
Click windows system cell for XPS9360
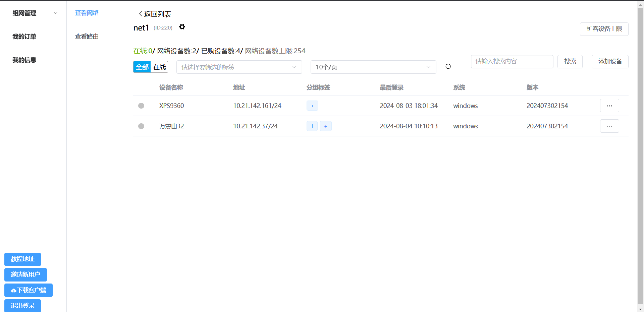pos(465,106)
